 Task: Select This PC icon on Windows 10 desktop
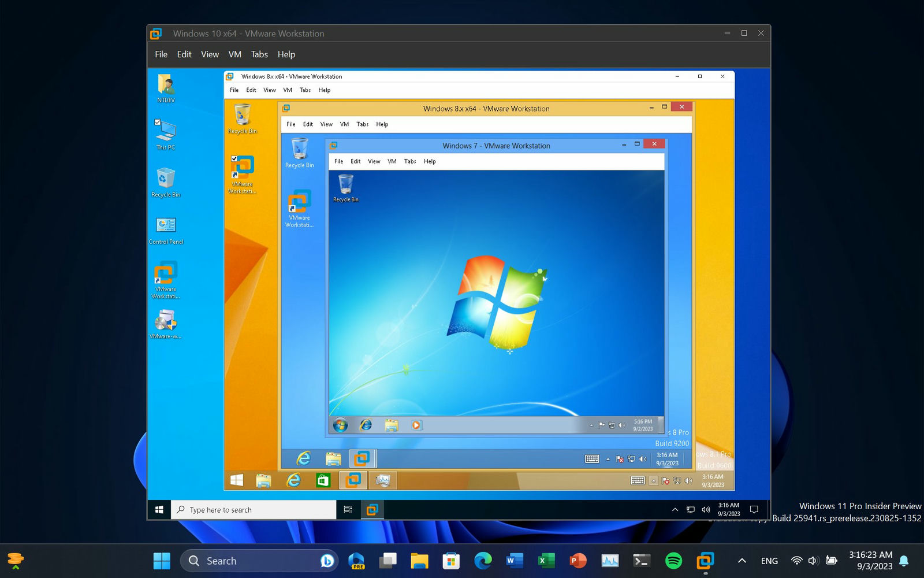166,135
